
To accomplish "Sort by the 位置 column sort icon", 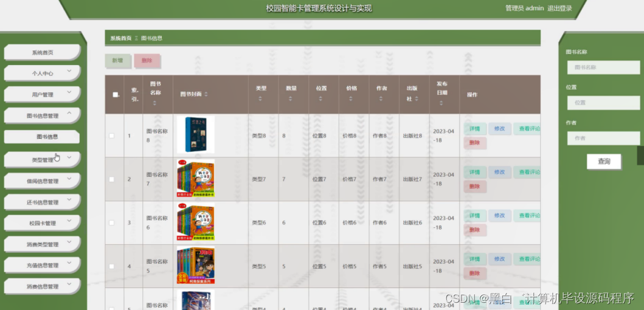I will [320, 99].
